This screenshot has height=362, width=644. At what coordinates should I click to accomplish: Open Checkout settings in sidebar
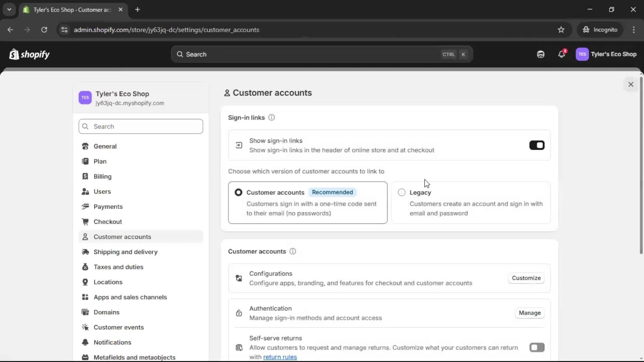point(108,222)
